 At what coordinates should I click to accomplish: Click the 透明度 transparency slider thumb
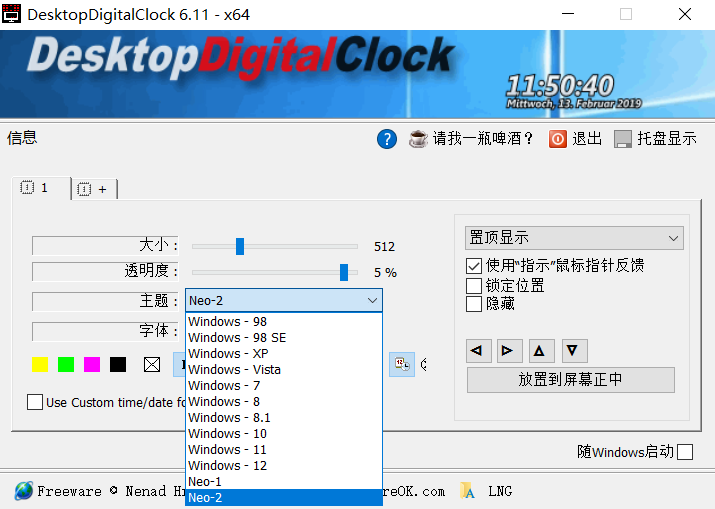point(344,272)
